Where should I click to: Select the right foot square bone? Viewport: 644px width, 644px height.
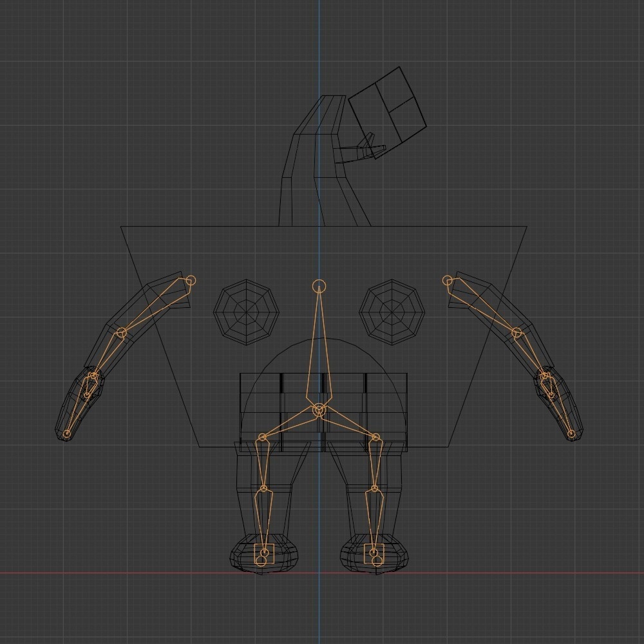pyautogui.click(x=374, y=554)
